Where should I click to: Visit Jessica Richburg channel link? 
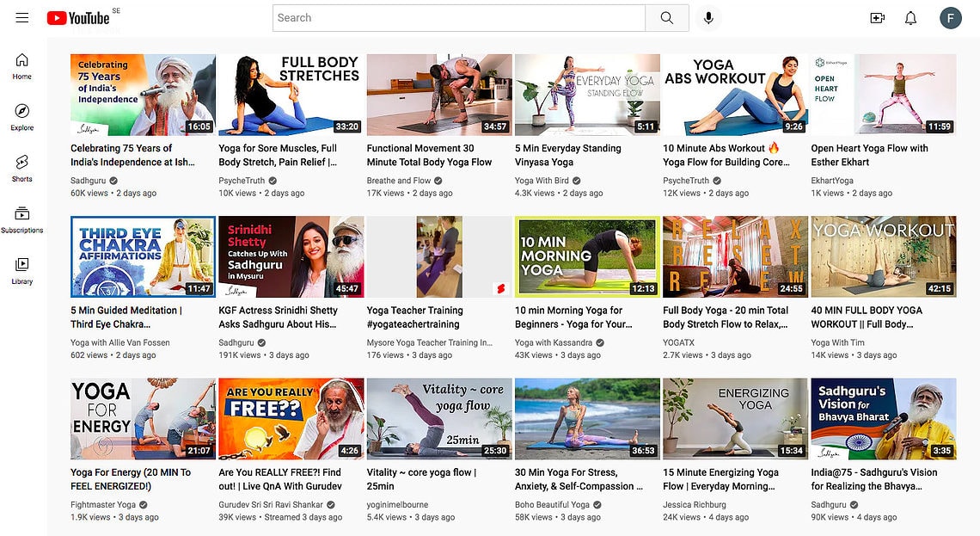pos(695,505)
